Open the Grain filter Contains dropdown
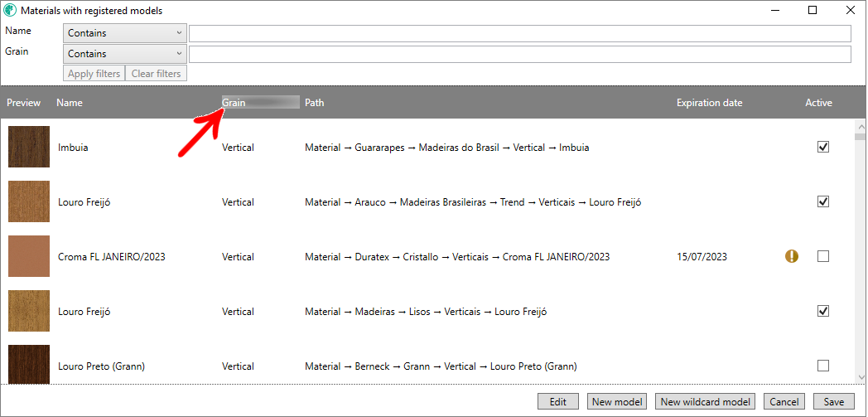Viewport: 868px width, 417px height. point(124,54)
